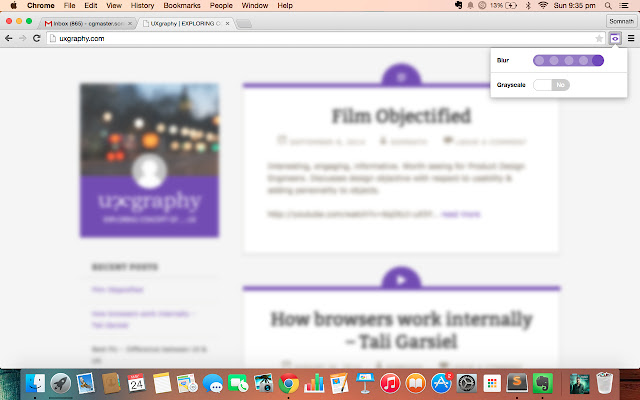
Task: Set Blur slider to second dot
Action: (x=554, y=60)
